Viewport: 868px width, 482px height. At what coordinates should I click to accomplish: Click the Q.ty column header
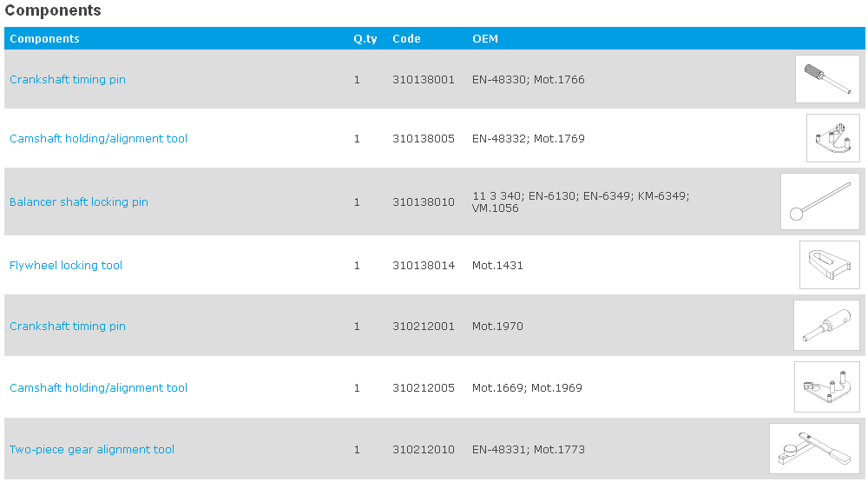coord(365,39)
